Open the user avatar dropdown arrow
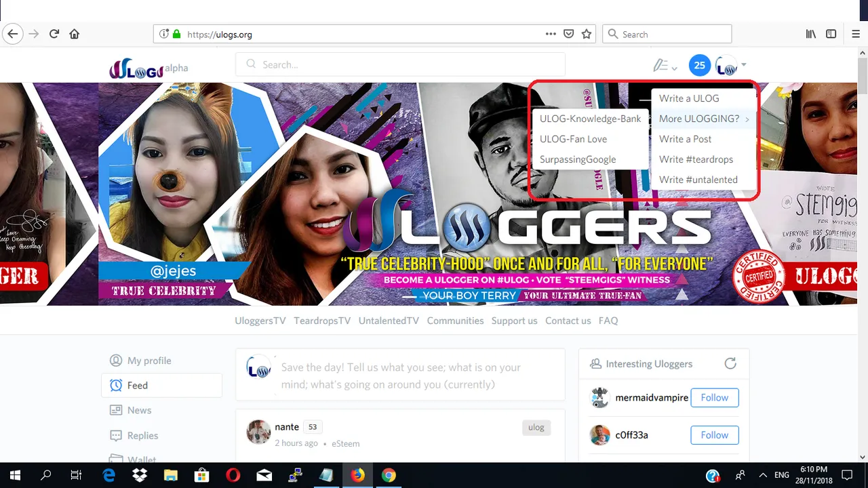 coord(744,66)
